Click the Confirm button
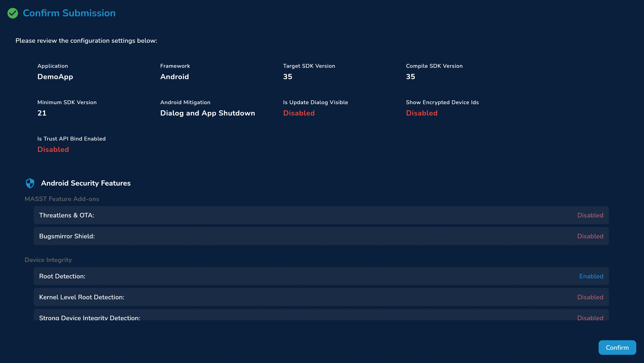This screenshot has height=363, width=644. pos(617,348)
